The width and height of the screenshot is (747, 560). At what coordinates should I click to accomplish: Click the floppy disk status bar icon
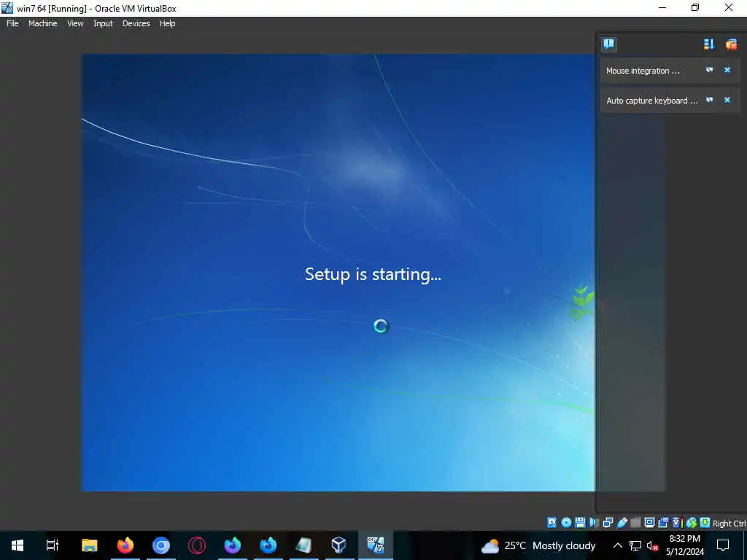point(580,522)
